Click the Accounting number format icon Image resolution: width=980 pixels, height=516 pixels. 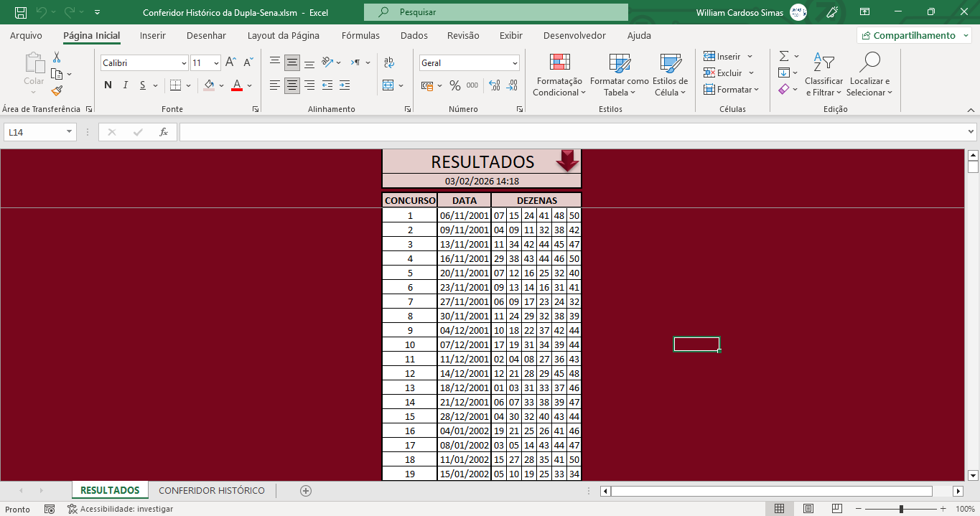pyautogui.click(x=426, y=85)
